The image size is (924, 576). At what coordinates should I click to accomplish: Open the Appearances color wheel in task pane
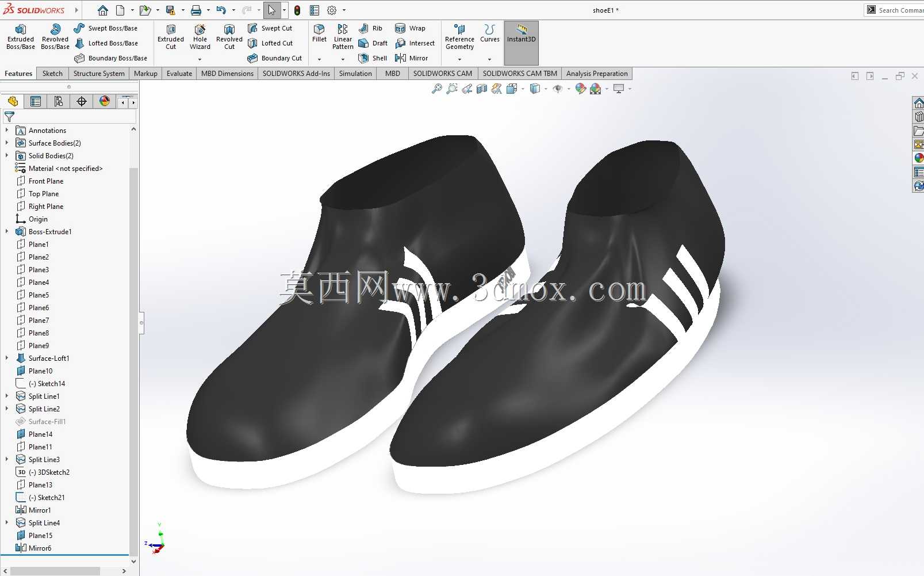[918, 158]
